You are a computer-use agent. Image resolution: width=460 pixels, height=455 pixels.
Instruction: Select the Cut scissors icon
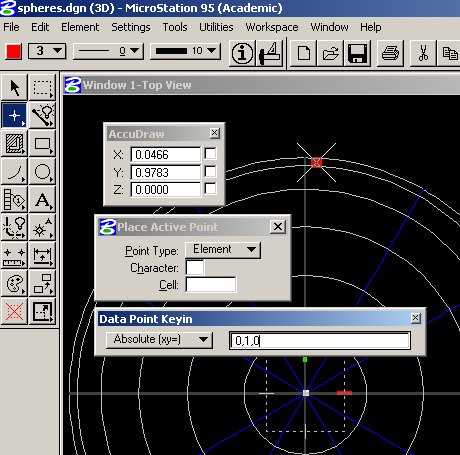pyautogui.click(x=423, y=53)
